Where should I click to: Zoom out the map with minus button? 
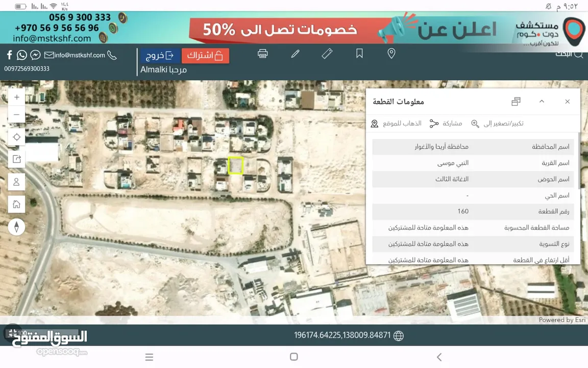16,114
